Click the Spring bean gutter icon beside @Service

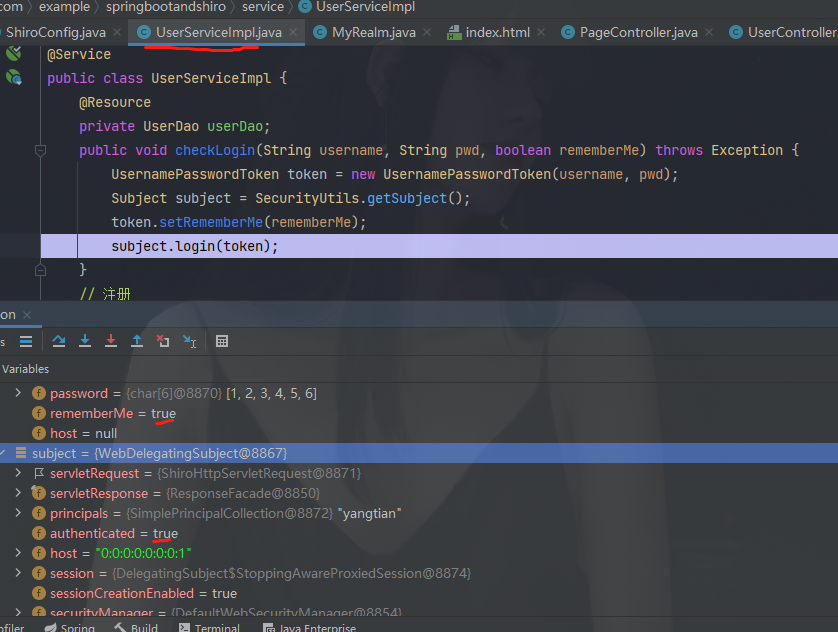coord(14,54)
